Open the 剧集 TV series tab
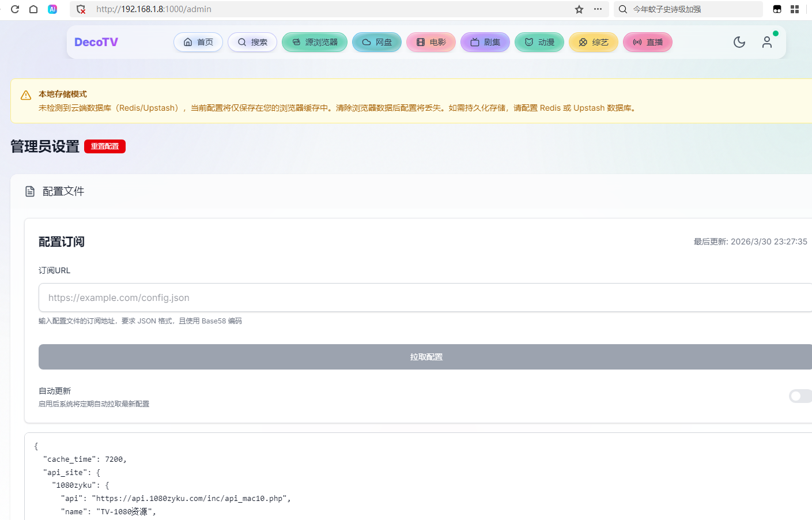Screen dimensions: 812x520 coord(485,42)
